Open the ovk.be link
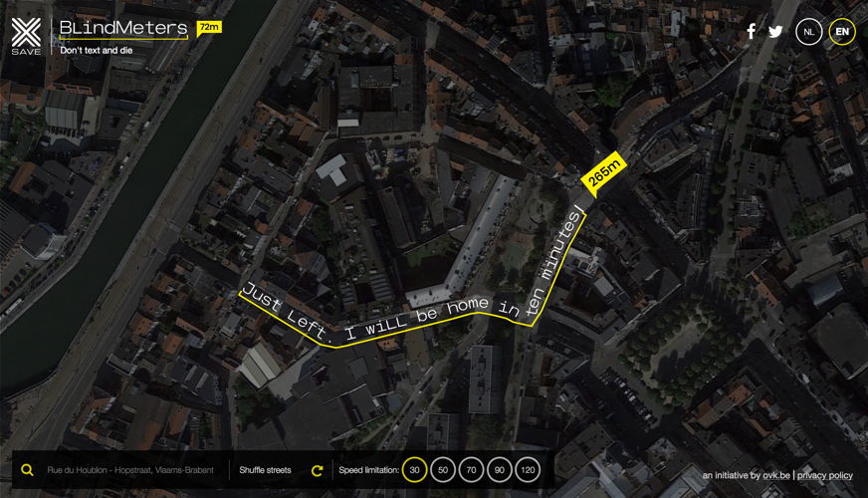Image resolution: width=868 pixels, height=498 pixels. pyautogui.click(x=776, y=475)
